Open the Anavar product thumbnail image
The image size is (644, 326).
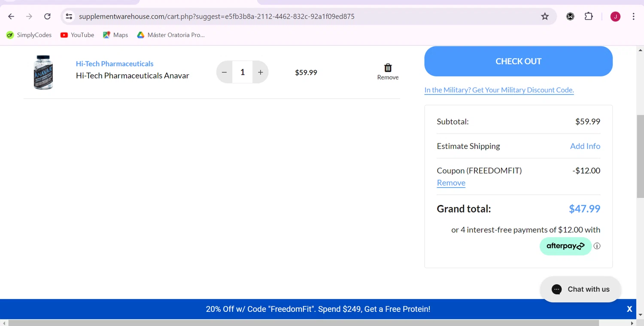(x=43, y=72)
